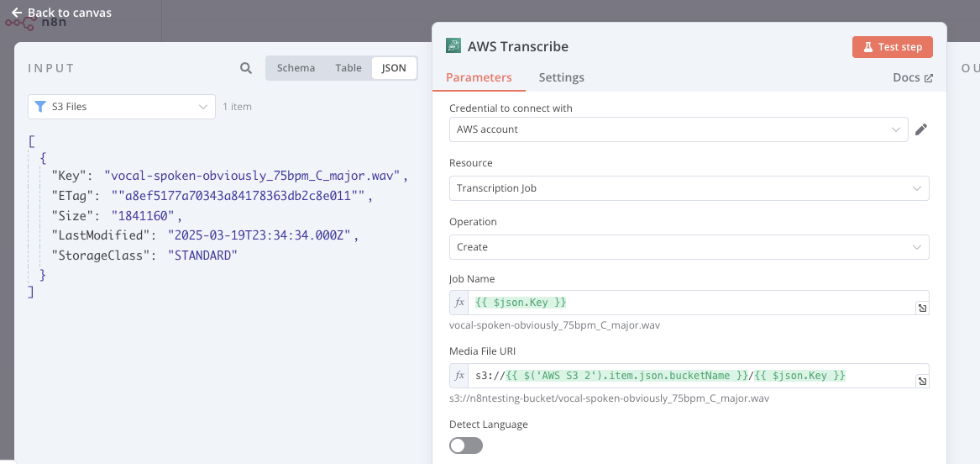The width and height of the screenshot is (980, 464).
Task: Click the fx icon for Media File URI
Action: (459, 376)
